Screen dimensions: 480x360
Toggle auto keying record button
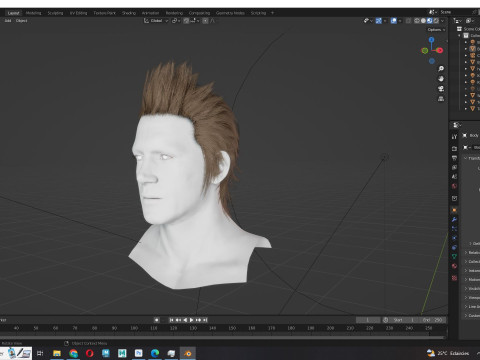(156, 320)
